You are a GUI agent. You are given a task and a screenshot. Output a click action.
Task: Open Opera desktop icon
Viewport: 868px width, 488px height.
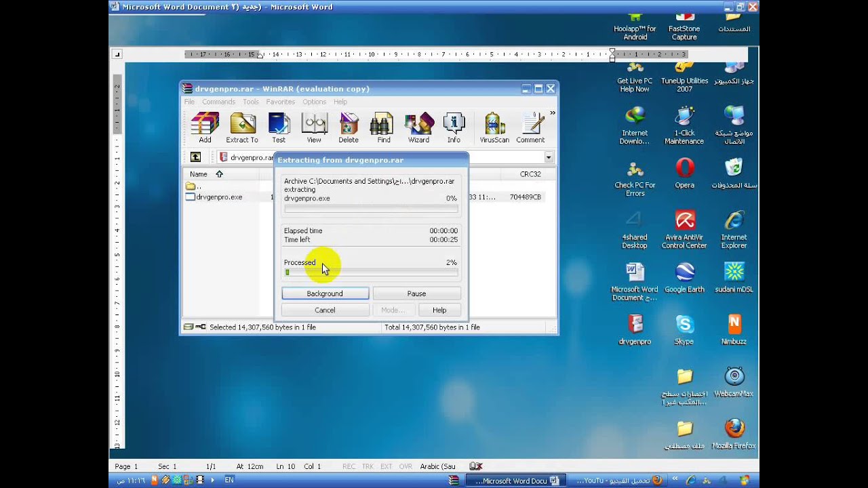coord(684,174)
